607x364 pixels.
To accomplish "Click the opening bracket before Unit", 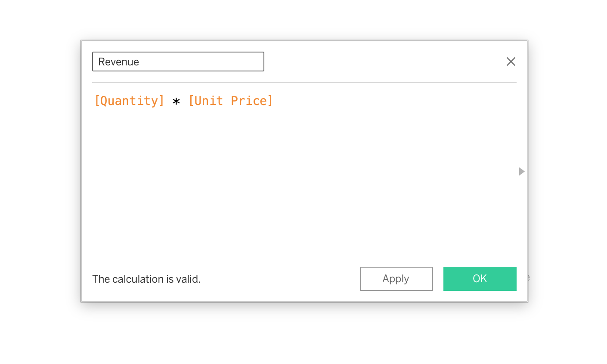I will 192,101.
